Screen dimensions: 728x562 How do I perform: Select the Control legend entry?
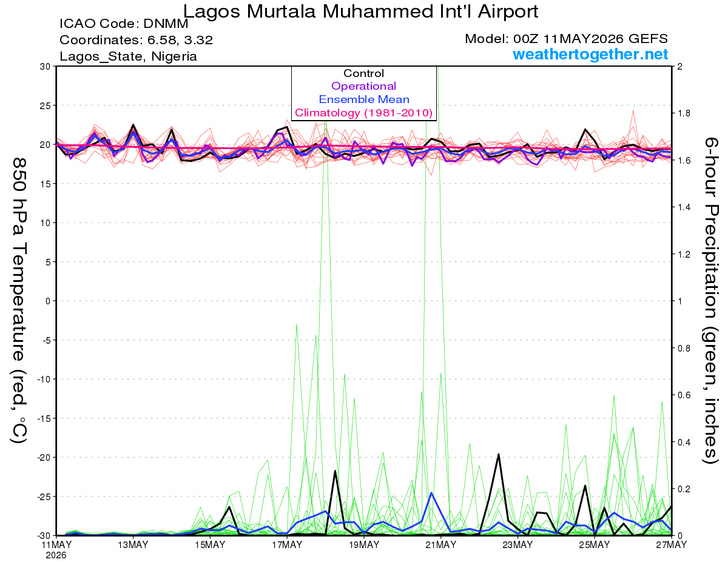(x=363, y=73)
